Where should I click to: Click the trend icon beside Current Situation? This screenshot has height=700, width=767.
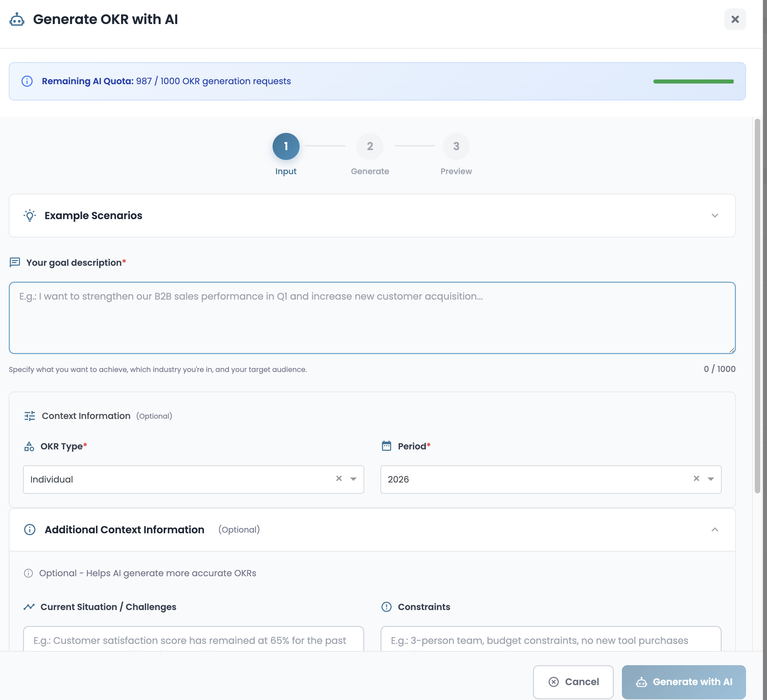[29, 607]
